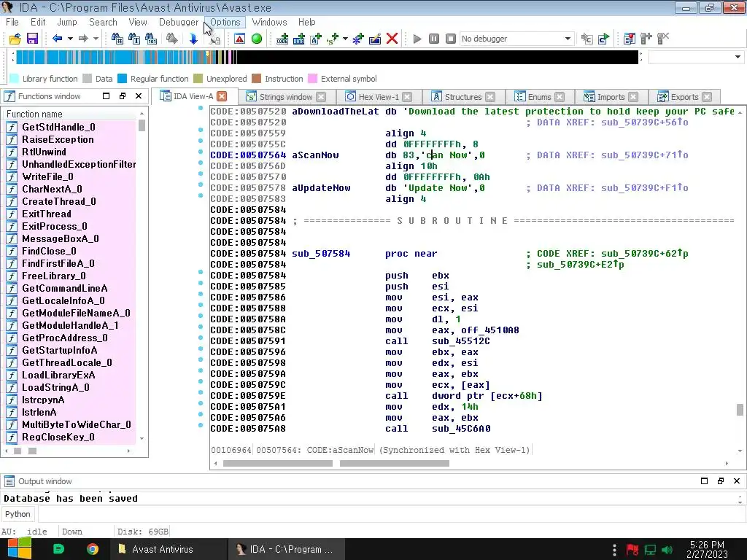Save the database with the floppy icon
Viewport: 747px width, 560px height.
pyautogui.click(x=32, y=39)
